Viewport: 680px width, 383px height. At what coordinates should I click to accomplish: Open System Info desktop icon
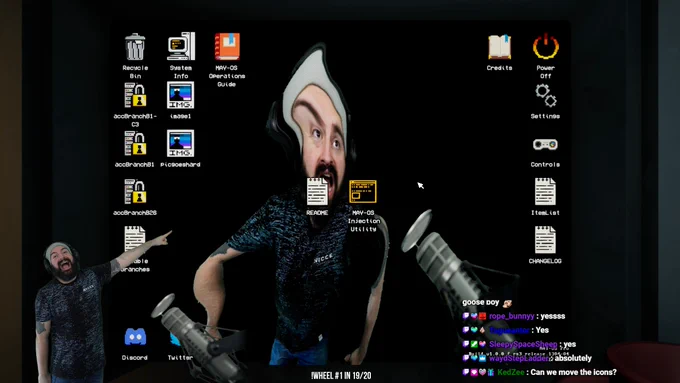pos(181,46)
